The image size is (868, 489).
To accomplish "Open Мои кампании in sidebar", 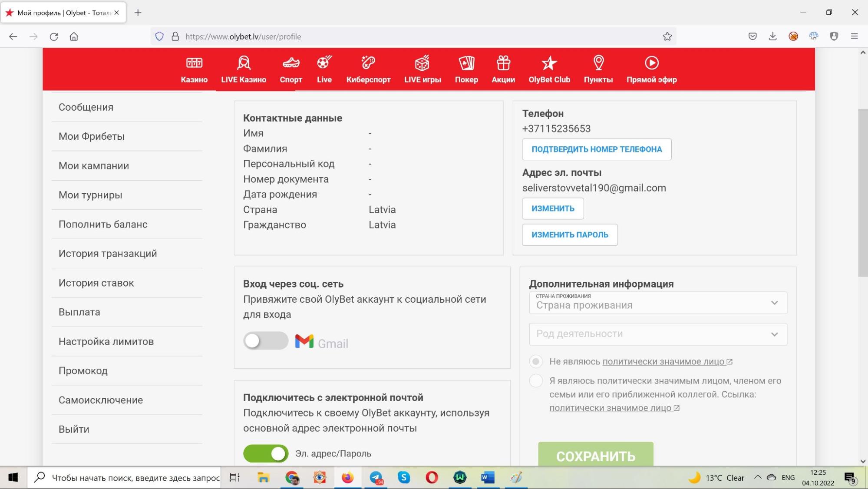I will (x=127, y=166).
